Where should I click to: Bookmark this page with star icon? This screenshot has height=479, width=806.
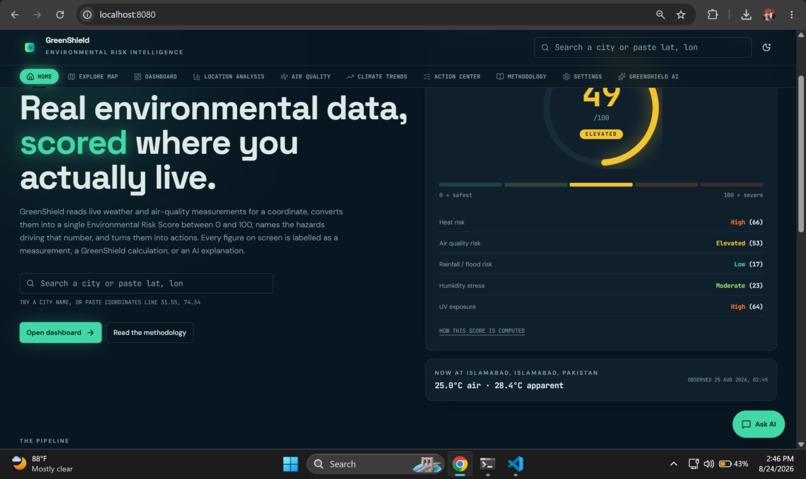pos(681,14)
